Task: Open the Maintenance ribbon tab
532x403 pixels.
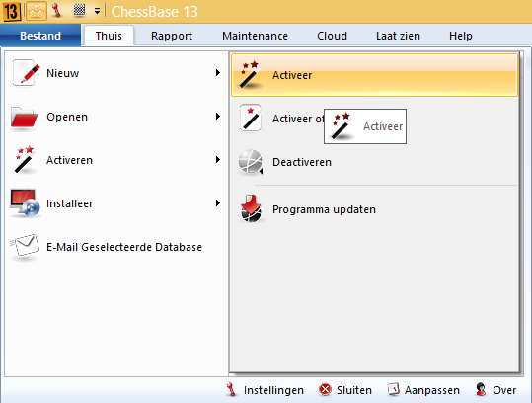Action: click(255, 36)
